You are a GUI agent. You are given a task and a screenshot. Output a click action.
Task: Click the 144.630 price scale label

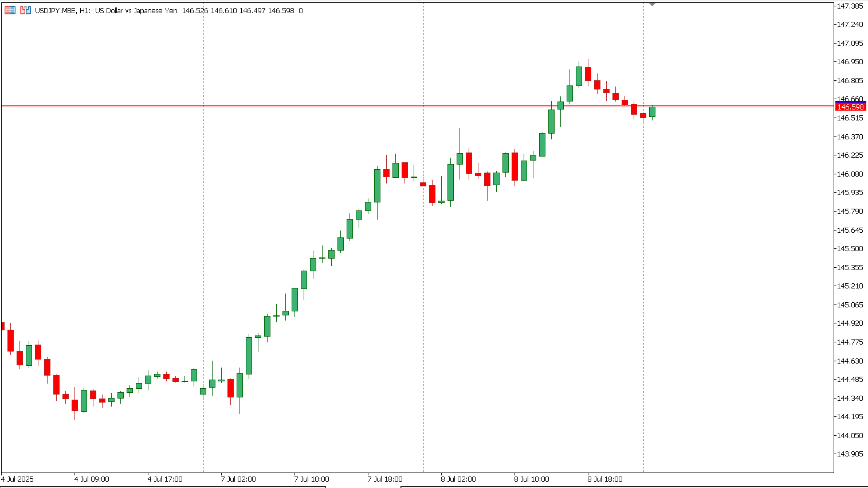(850, 361)
